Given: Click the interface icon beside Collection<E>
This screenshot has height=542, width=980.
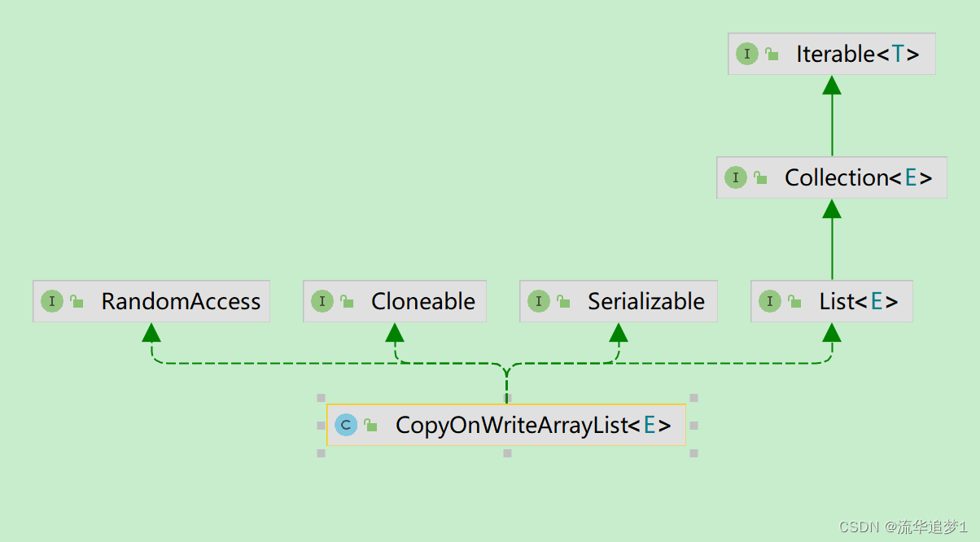Looking at the screenshot, I should pyautogui.click(x=736, y=178).
